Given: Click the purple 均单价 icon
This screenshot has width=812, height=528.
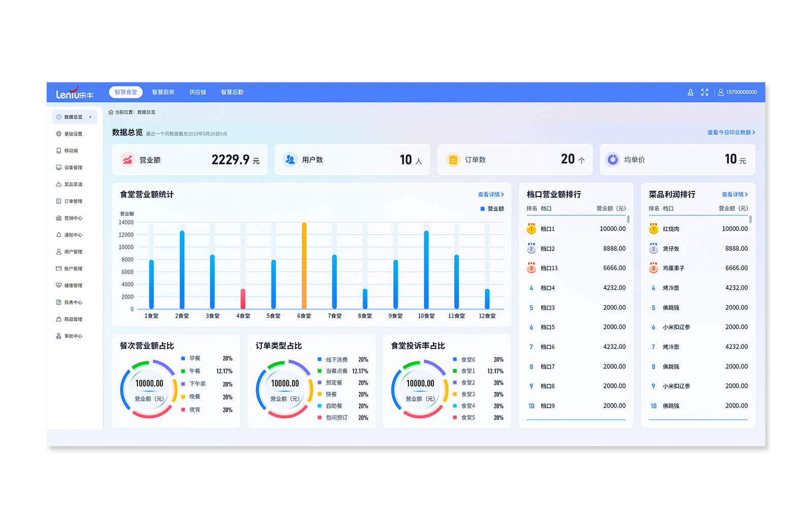Looking at the screenshot, I should [x=613, y=159].
